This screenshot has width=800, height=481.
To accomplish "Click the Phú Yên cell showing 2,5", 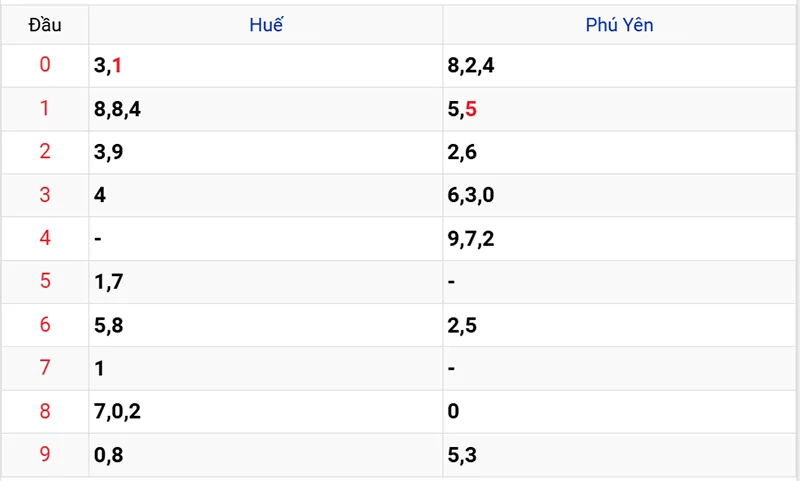I will (x=462, y=325).
